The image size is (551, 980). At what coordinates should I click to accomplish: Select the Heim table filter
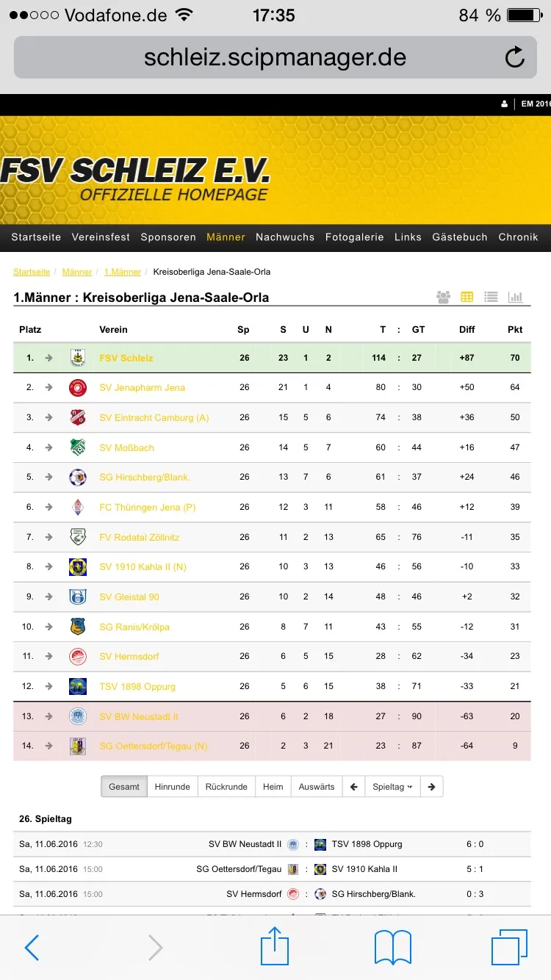(273, 787)
